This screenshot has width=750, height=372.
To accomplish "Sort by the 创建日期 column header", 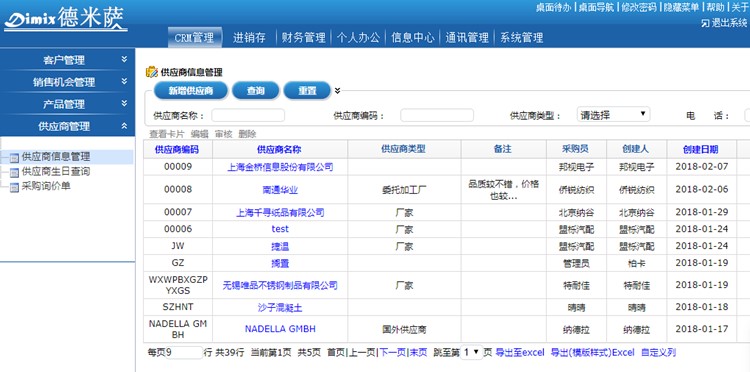I will 701,149.
